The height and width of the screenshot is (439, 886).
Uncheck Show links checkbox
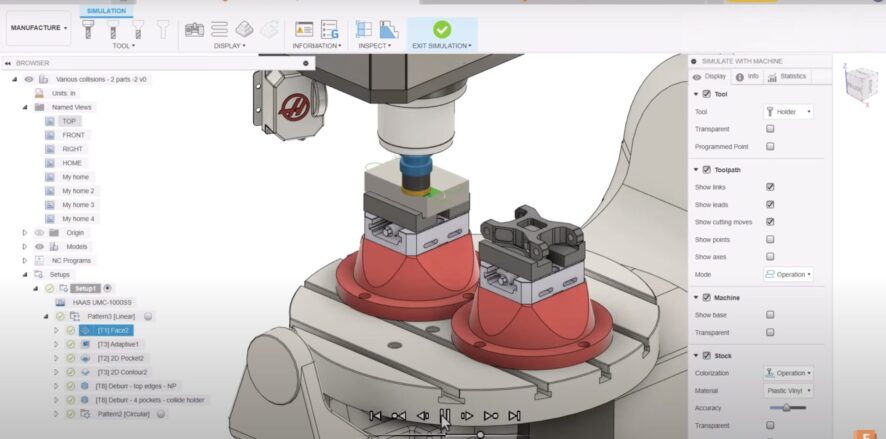[x=770, y=187]
